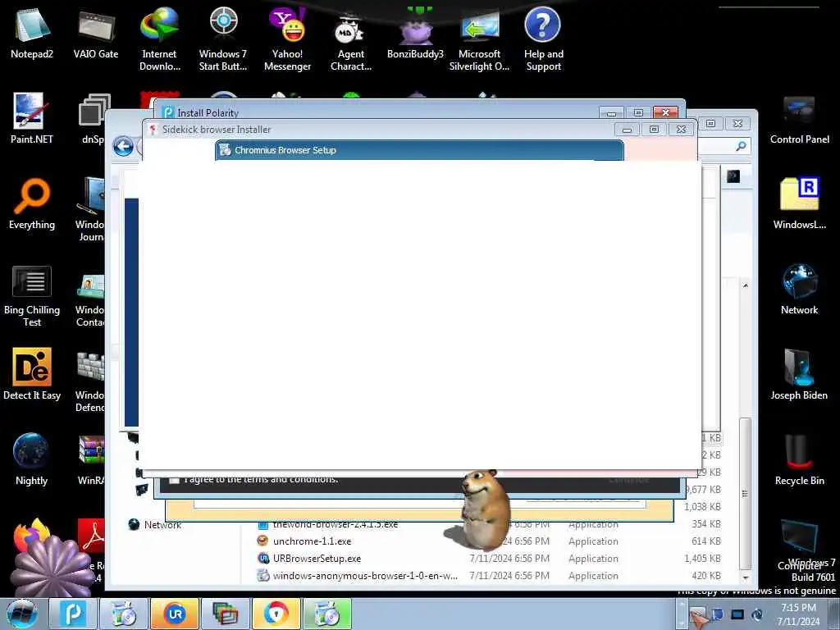840x630 pixels.
Task: Click the monitor icon in the system tray
Action: [x=737, y=614]
